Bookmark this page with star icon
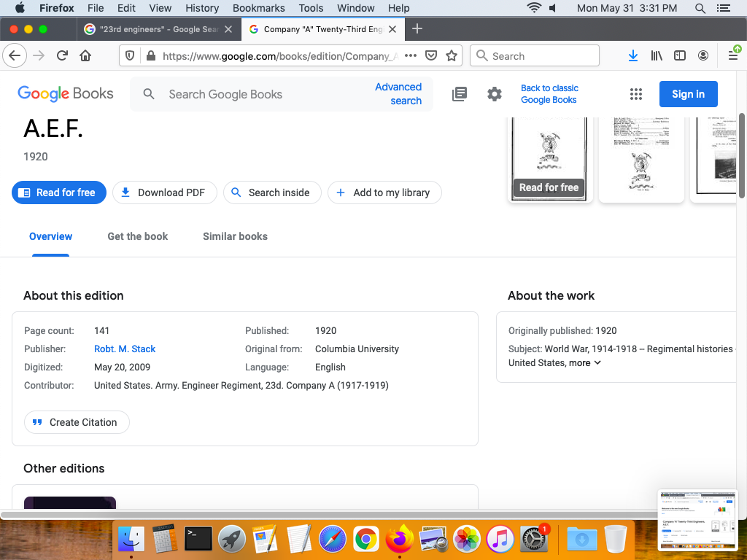This screenshot has height=560, width=747. pos(452,56)
